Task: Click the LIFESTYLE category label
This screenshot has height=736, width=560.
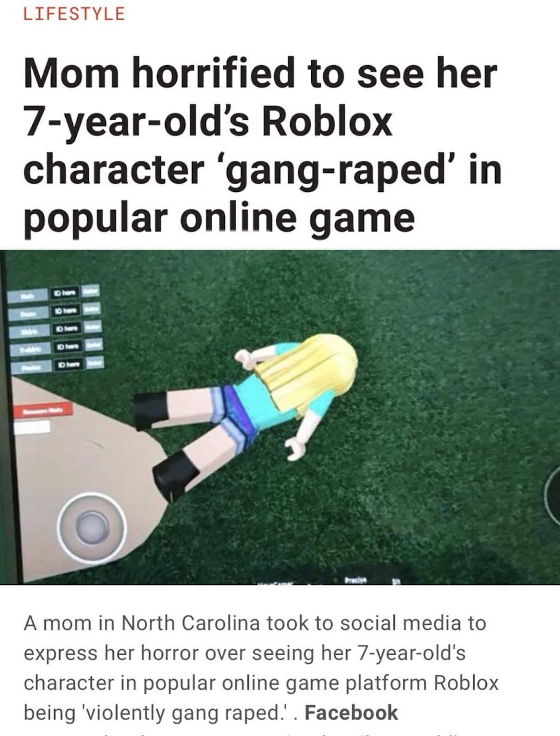Action: click(x=74, y=14)
